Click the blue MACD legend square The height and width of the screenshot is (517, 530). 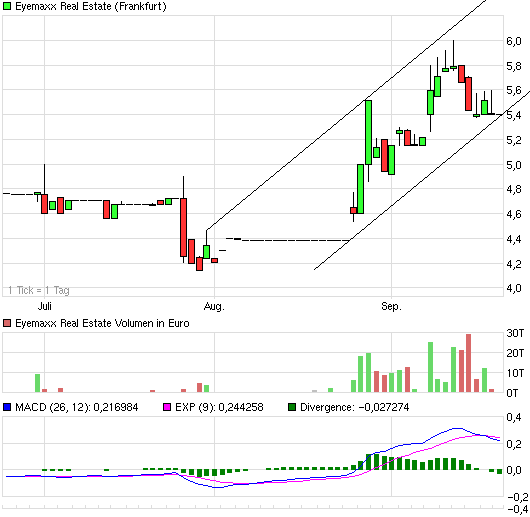point(7,407)
